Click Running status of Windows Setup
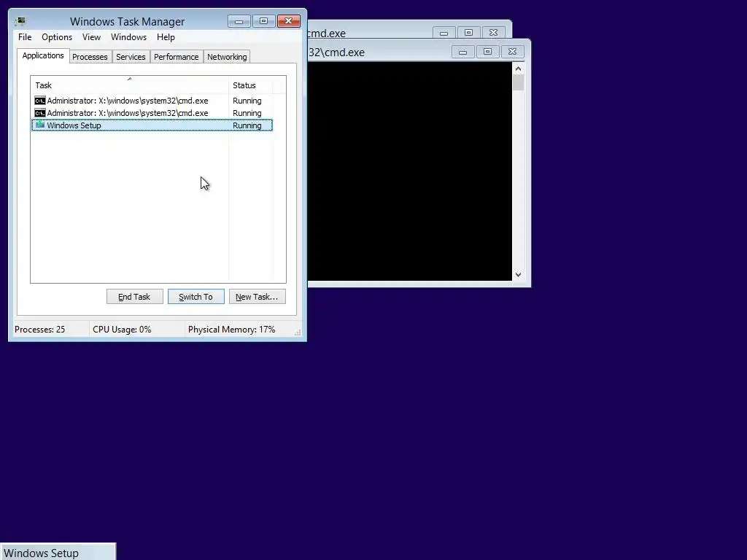747x560 pixels. click(247, 125)
